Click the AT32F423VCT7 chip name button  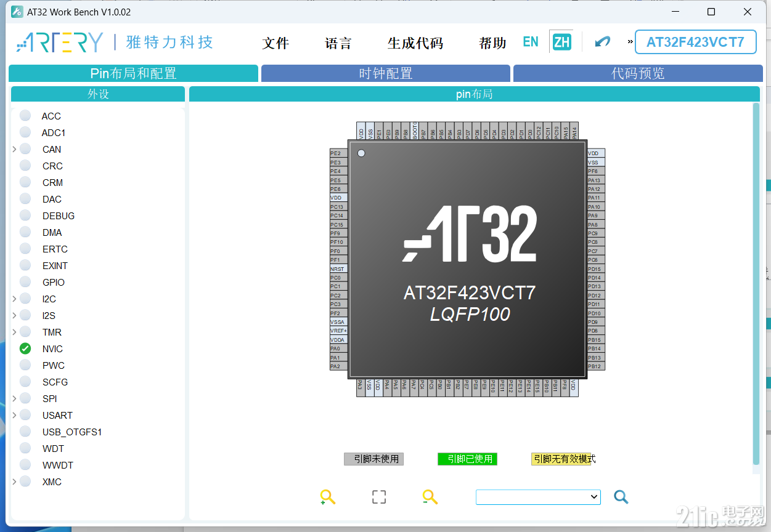click(695, 42)
